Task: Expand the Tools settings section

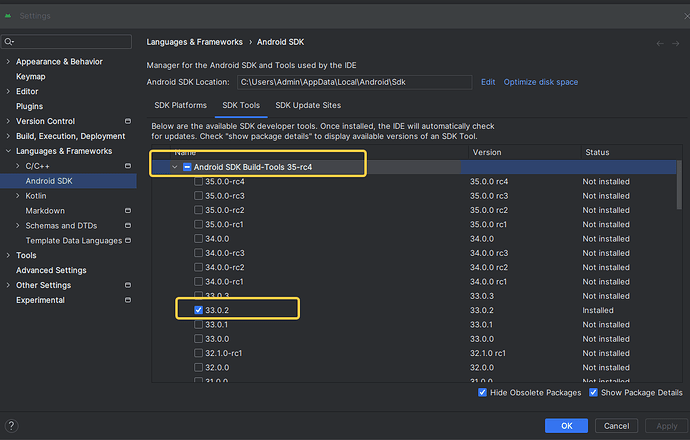Action: tap(8, 255)
